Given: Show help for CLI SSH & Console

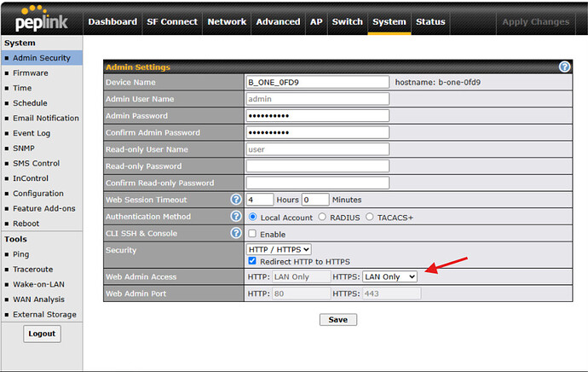Looking at the screenshot, I should (x=236, y=233).
